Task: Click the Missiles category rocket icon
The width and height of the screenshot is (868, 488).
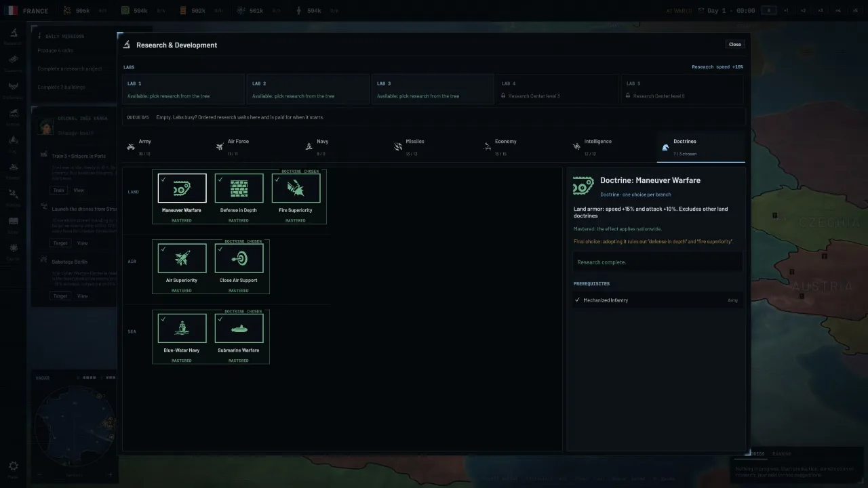Action: [398, 146]
